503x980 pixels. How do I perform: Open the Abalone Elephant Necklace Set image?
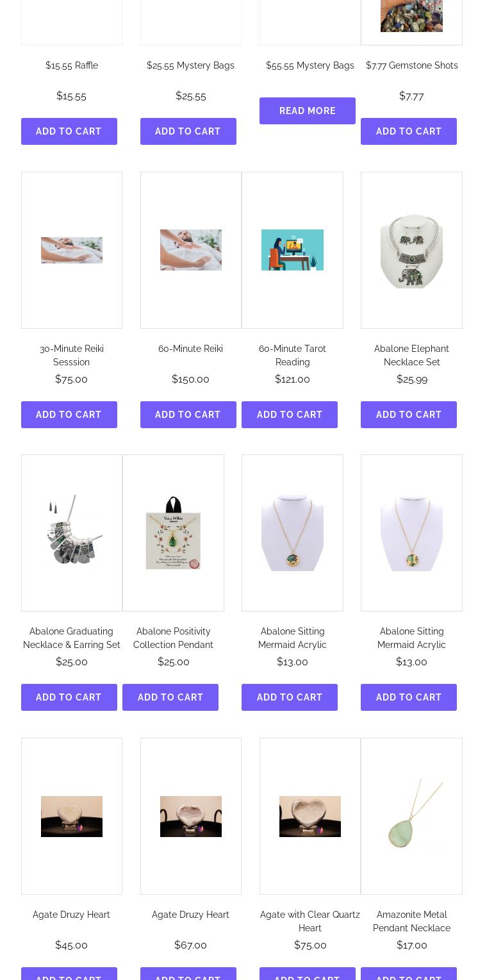pyautogui.click(x=411, y=250)
